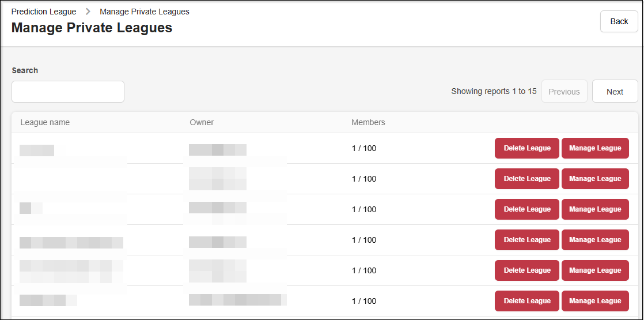Delete the league in the sixth row
This screenshot has height=320, width=644.
(526, 301)
